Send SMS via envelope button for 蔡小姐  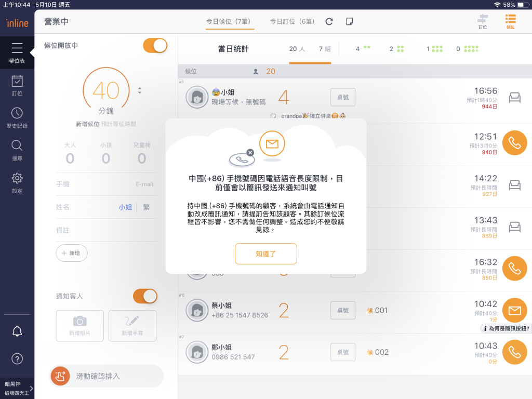(x=514, y=310)
